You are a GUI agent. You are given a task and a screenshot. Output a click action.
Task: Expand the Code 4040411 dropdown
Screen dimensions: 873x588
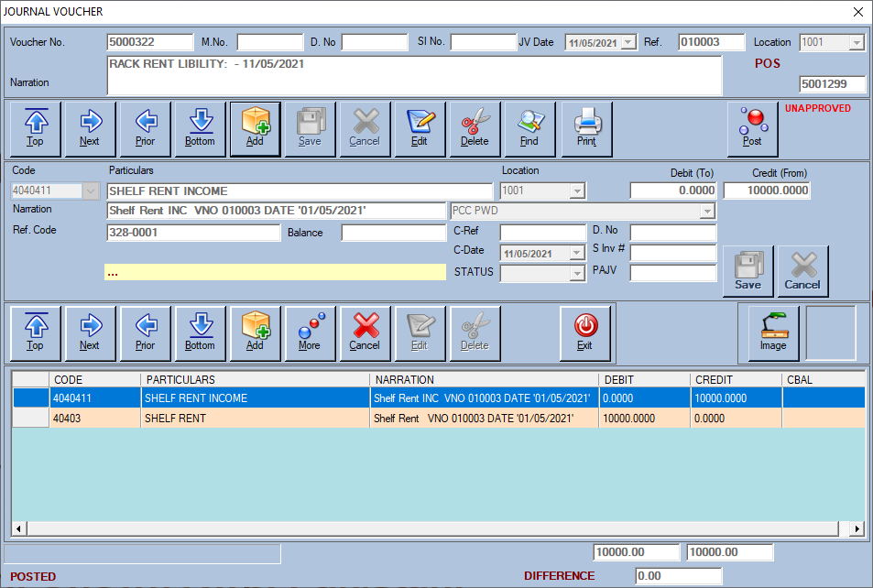coord(90,191)
